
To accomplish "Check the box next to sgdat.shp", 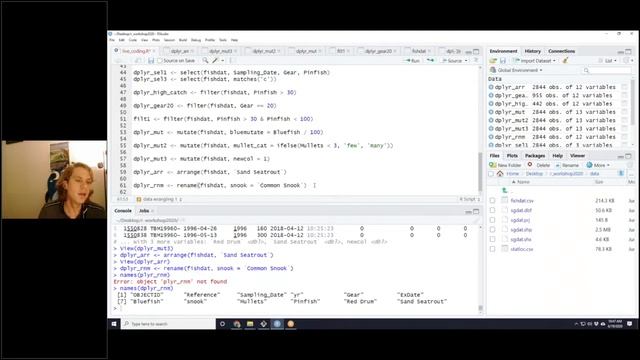I will (492, 230).
